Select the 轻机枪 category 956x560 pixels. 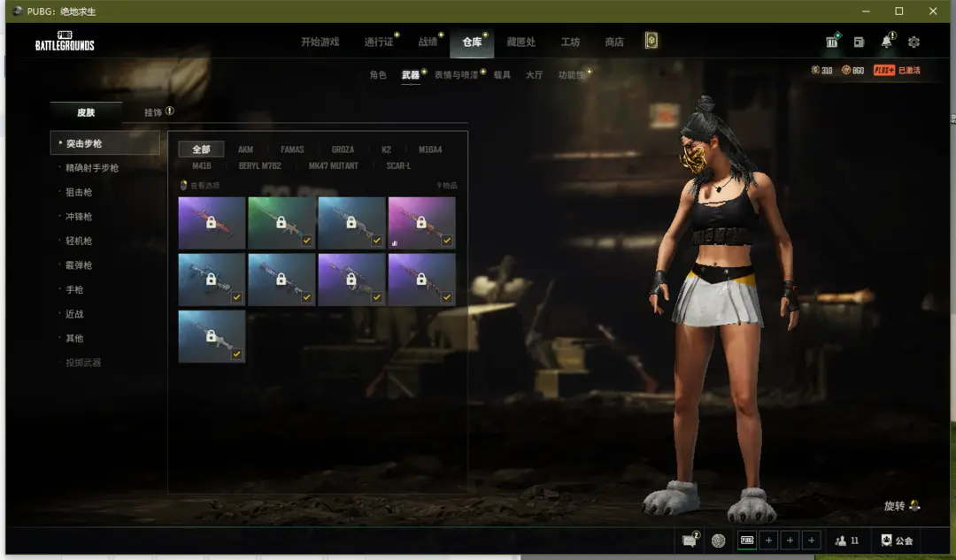click(x=79, y=241)
